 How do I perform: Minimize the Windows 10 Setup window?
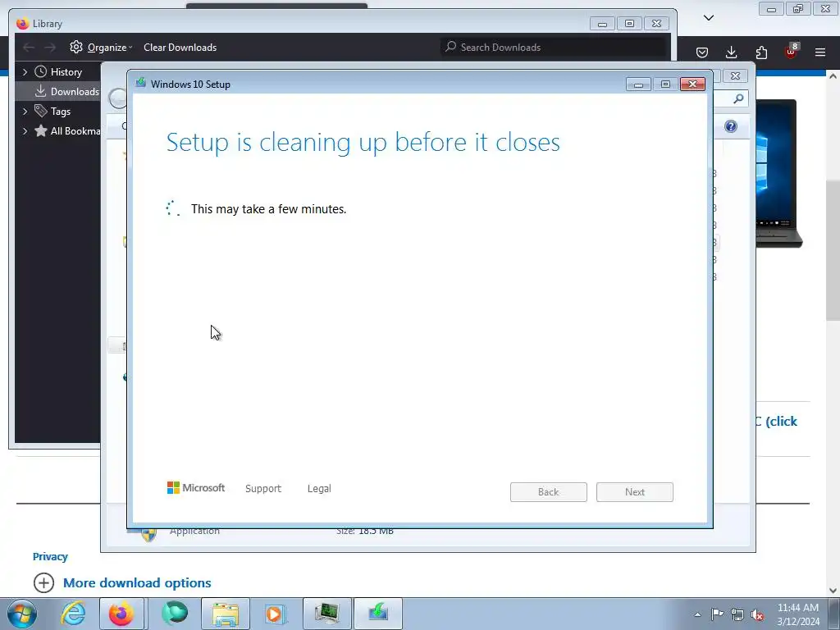tap(638, 84)
